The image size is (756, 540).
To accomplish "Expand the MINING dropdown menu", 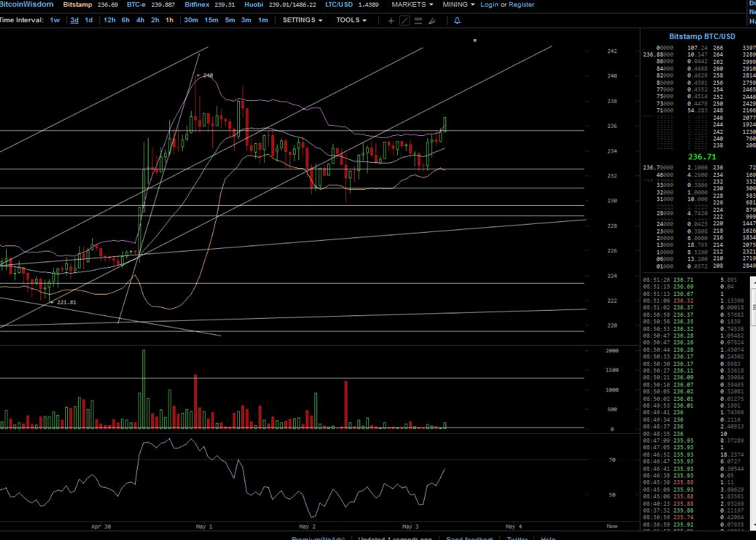I will (x=458, y=4).
